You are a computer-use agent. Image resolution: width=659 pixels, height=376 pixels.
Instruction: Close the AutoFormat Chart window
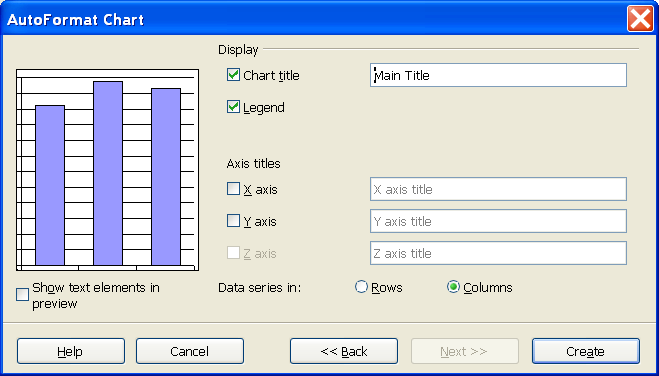(641, 19)
